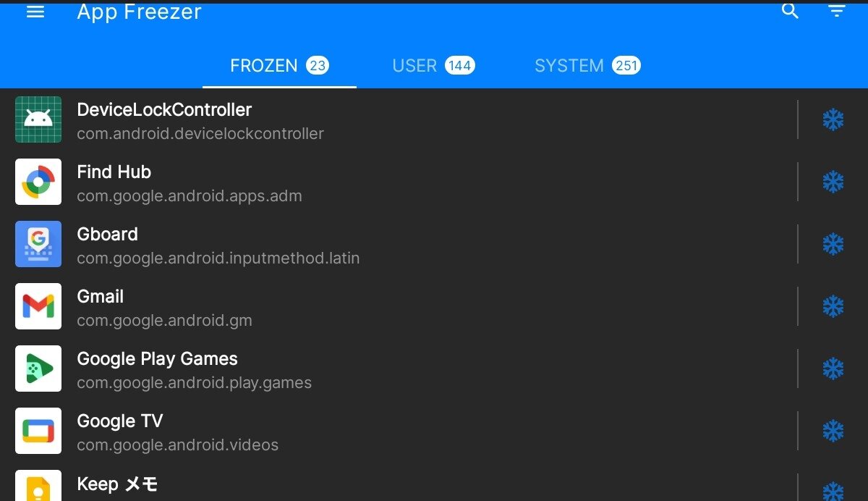Screen dimensions: 868x501
Task: Toggle the snowflake freeze icon for DeviceLockController
Action: pos(833,119)
